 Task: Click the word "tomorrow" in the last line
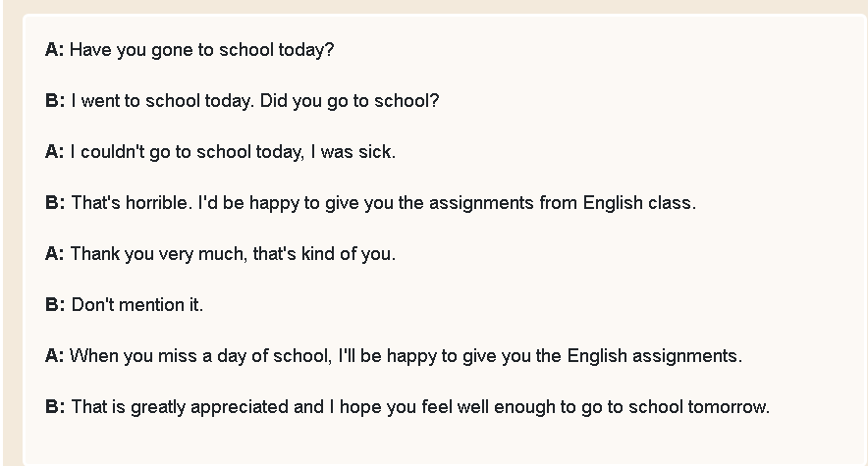click(x=730, y=407)
